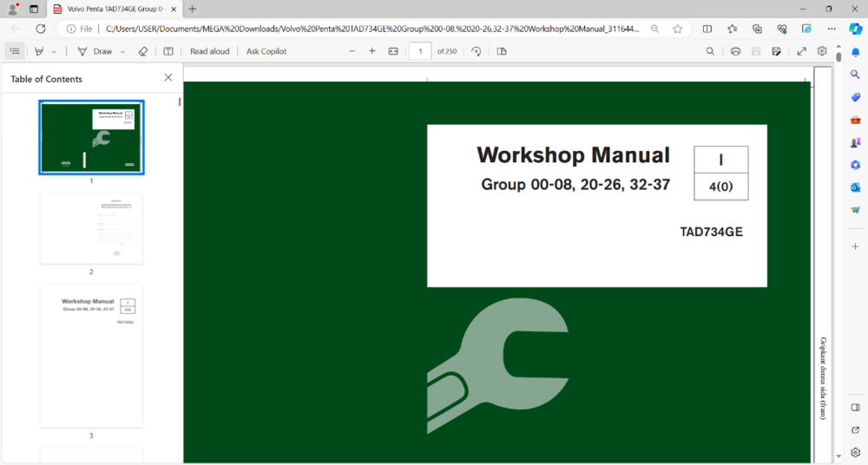Toggle the Table of Contents sidebar button
Image resolution: width=868 pixels, height=465 pixels.
coord(15,51)
